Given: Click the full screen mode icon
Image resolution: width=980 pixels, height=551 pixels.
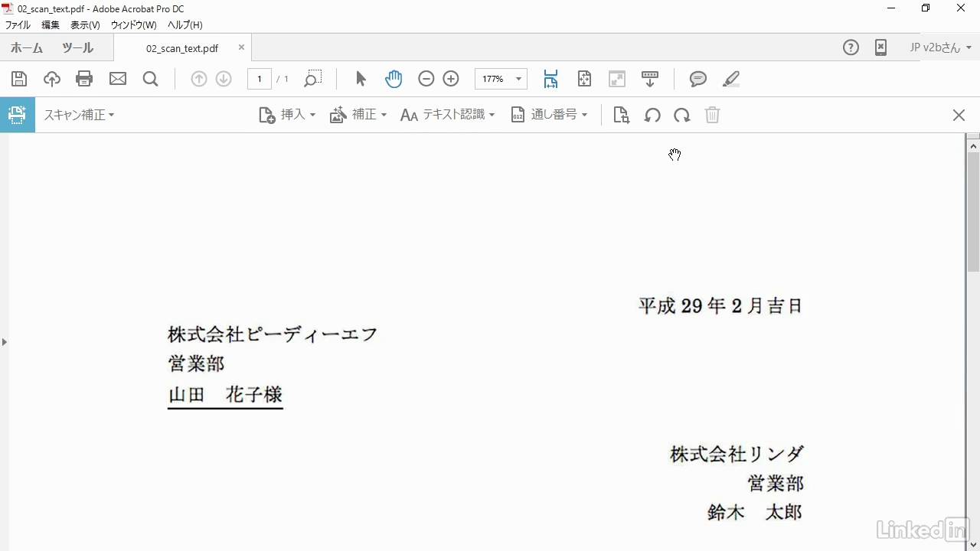Looking at the screenshot, I should click(617, 79).
